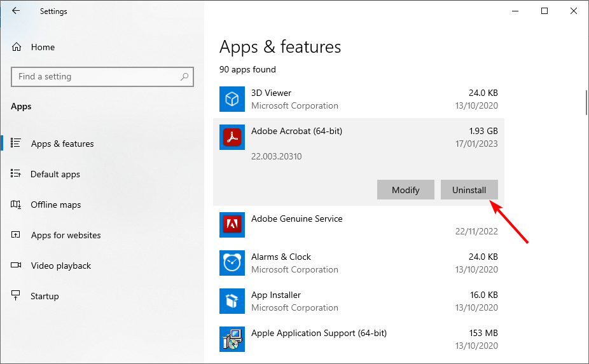The width and height of the screenshot is (589, 364).
Task: Close the Settings window
Action: pyautogui.click(x=574, y=11)
